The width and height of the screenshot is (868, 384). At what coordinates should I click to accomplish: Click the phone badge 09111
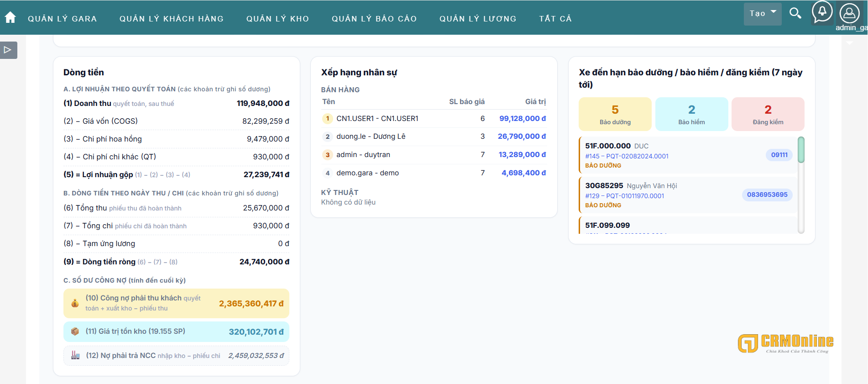[779, 155]
